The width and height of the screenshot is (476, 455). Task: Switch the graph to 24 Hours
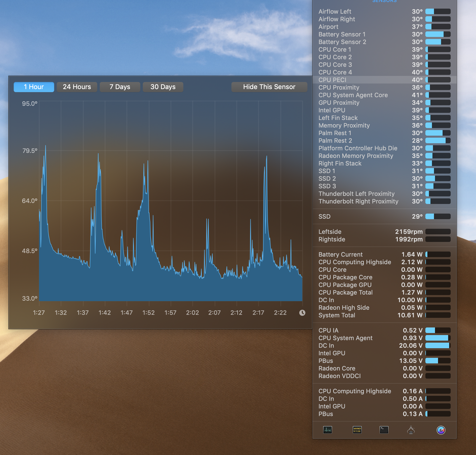[x=77, y=87]
